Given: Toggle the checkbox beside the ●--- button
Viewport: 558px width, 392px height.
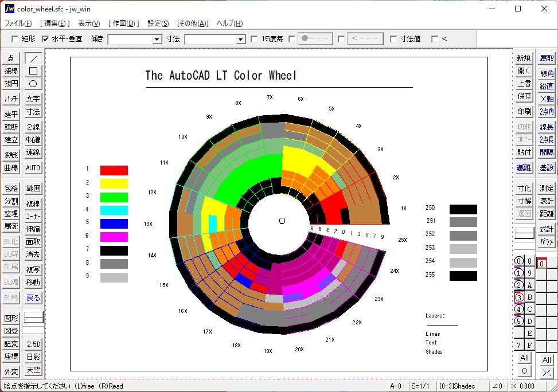Looking at the screenshot, I should pos(292,39).
